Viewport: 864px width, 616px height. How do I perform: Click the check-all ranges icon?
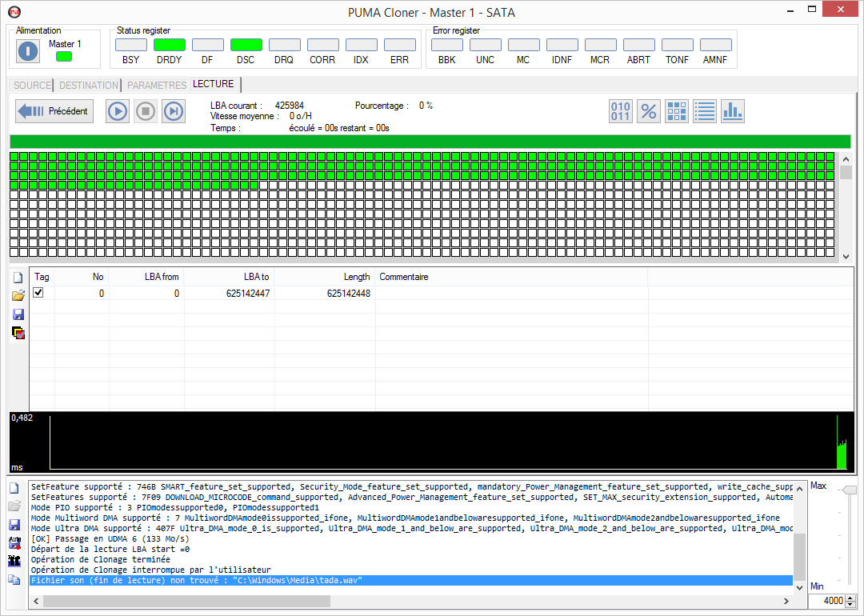(18, 333)
